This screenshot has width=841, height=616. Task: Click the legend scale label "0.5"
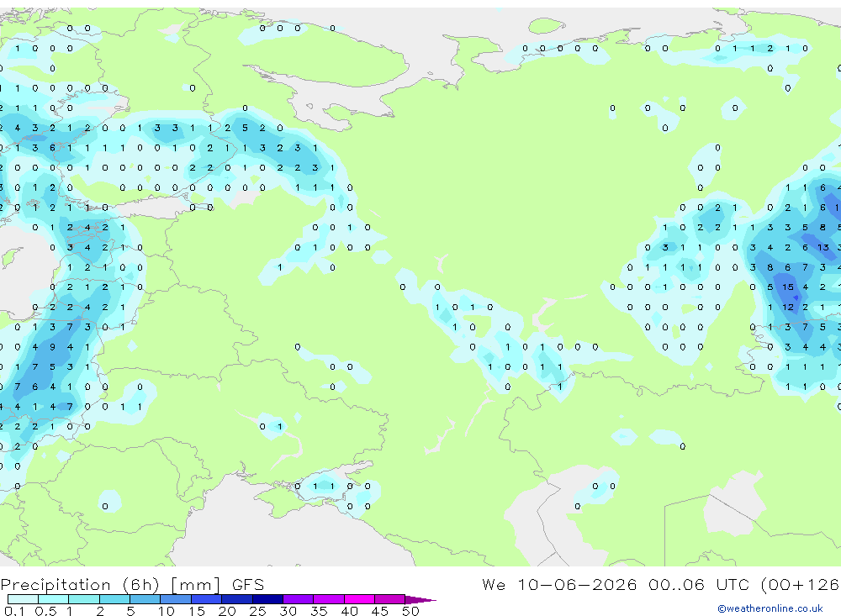[x=45, y=611]
